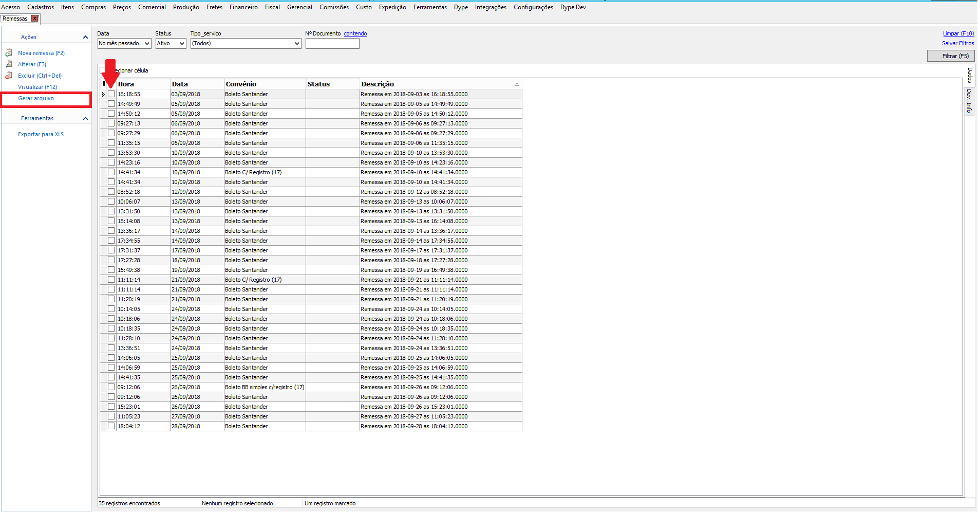The width and height of the screenshot is (980, 512).
Task: Check the row with Hora 14:49:49
Action: click(111, 104)
